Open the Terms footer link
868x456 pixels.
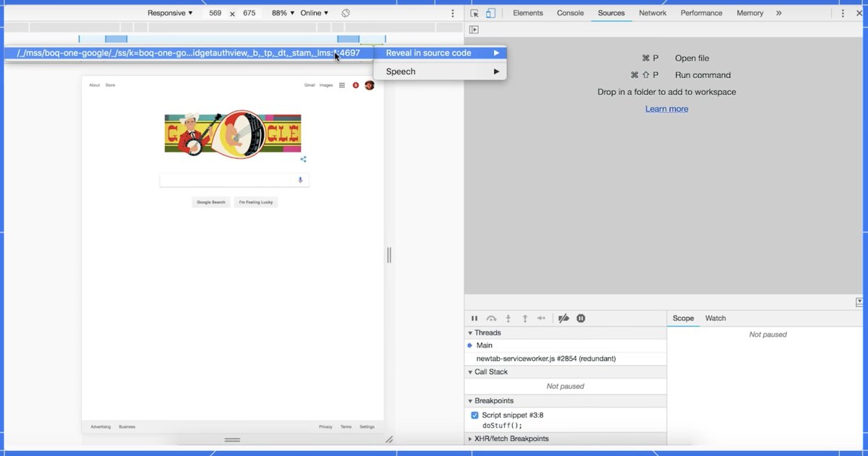tap(346, 427)
